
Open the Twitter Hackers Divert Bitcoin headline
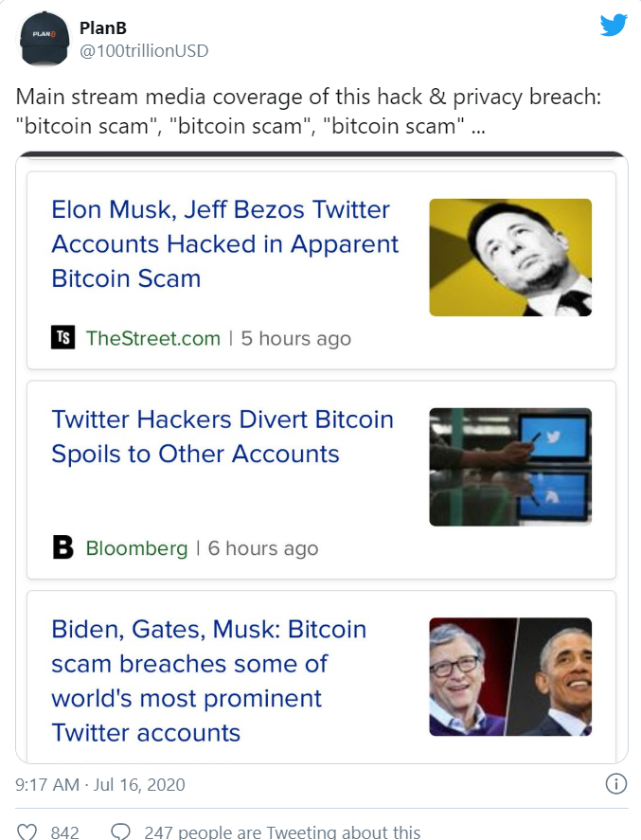223,436
